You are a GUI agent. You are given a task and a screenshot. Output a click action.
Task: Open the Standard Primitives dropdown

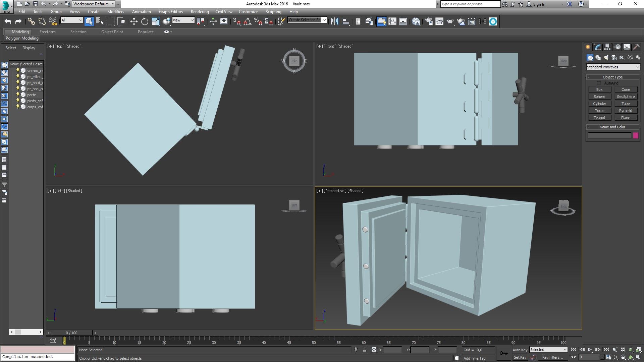pos(613,67)
